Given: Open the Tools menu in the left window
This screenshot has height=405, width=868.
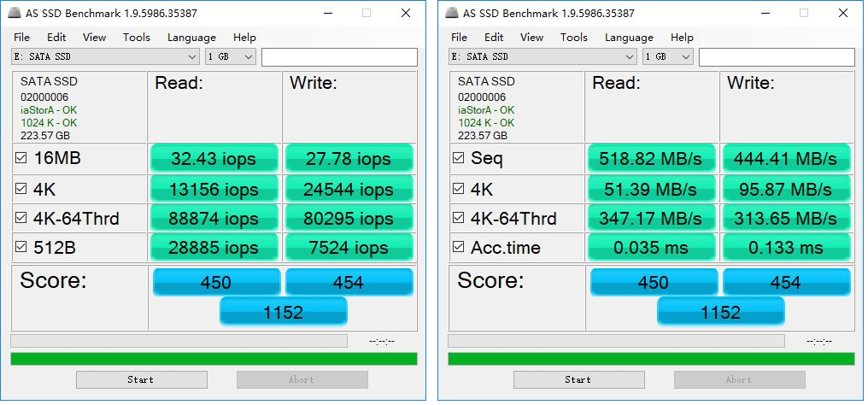Looking at the screenshot, I should 137,37.
